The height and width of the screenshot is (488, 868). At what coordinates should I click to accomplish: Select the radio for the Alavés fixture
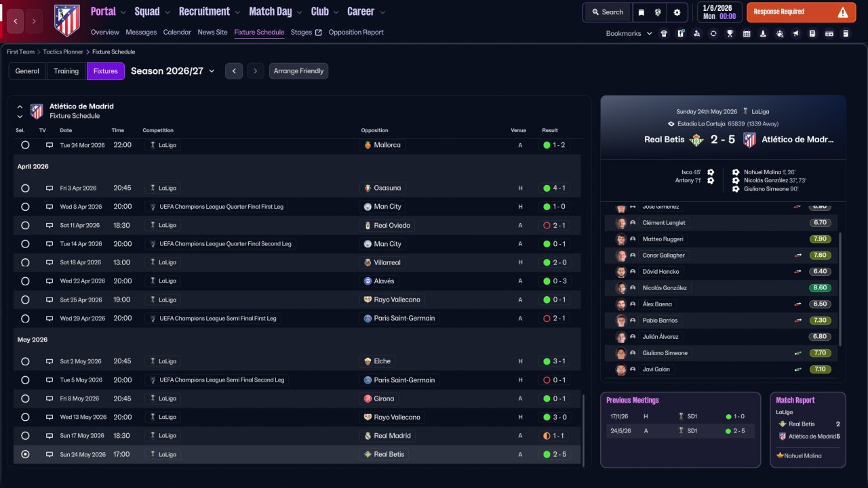[25, 281]
